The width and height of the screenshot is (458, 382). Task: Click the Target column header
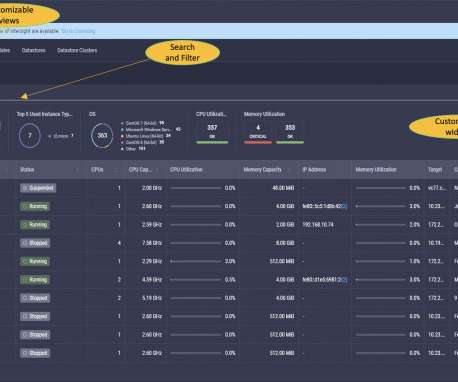435,170
